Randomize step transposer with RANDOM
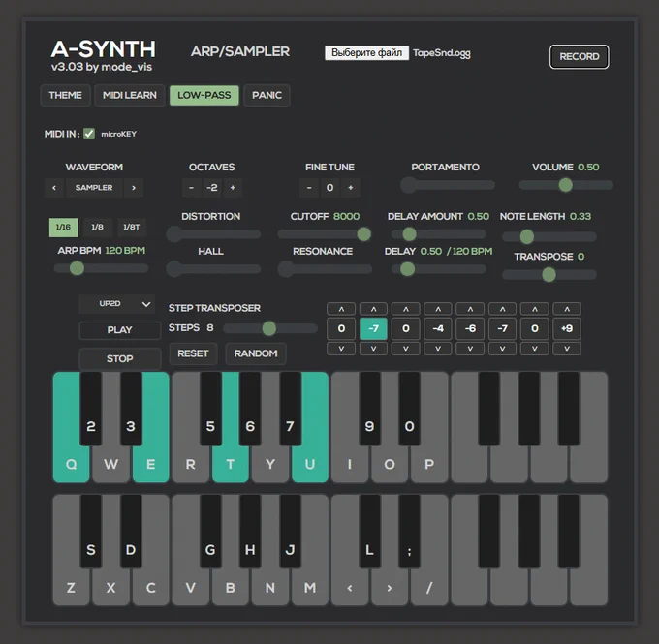 256,353
